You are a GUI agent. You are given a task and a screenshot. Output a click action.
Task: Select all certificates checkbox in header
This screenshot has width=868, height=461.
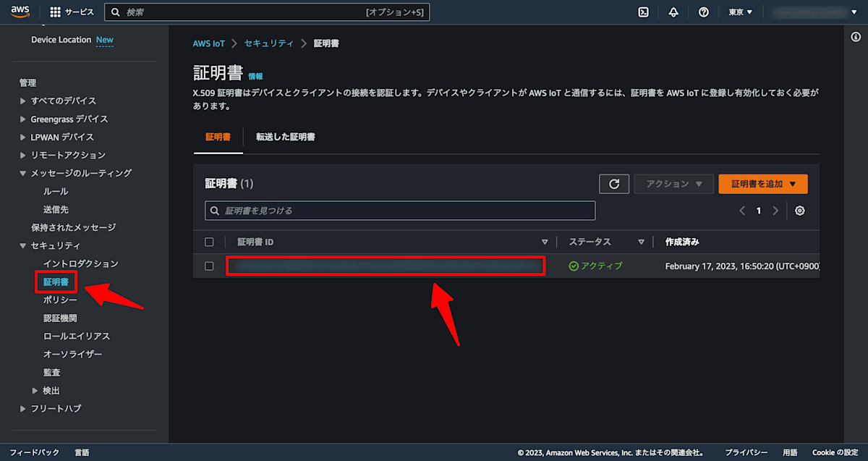209,242
